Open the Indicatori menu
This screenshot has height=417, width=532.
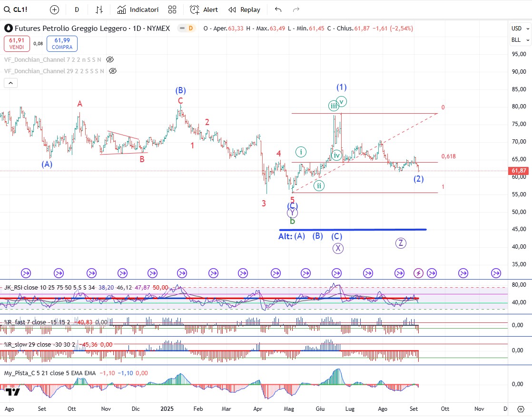138,10
